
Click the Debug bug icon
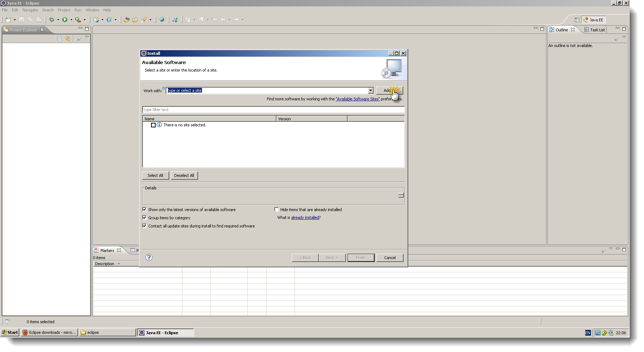click(52, 20)
